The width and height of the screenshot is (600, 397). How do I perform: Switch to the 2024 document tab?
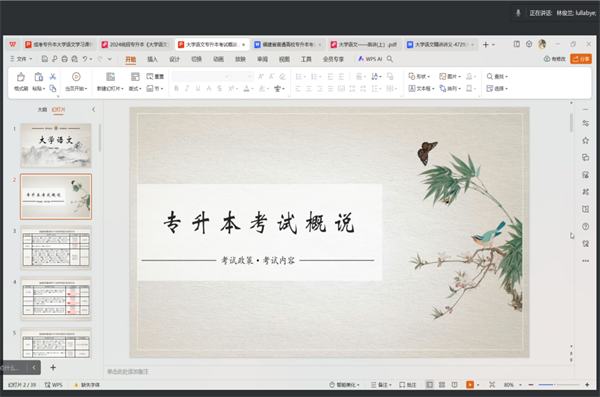pyautogui.click(x=136, y=44)
